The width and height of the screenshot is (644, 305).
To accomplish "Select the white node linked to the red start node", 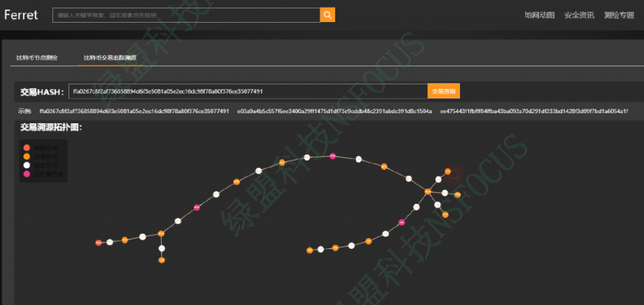I will (x=109, y=242).
